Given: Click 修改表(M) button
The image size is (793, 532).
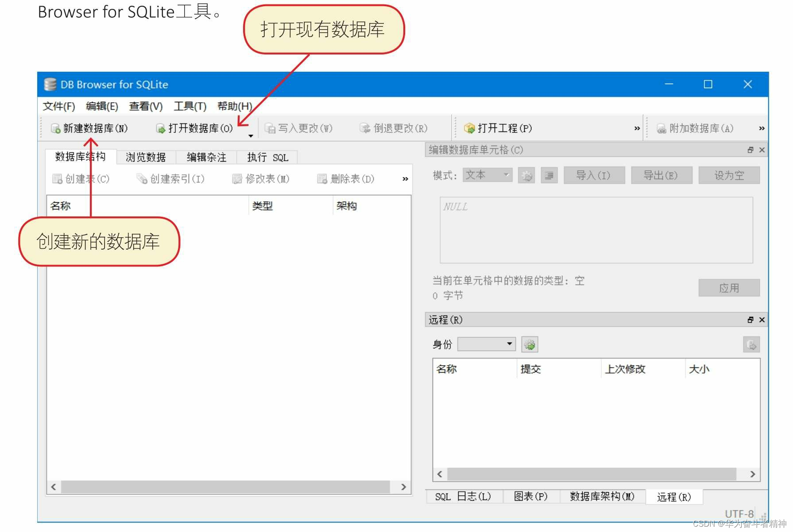Looking at the screenshot, I should click(x=261, y=179).
